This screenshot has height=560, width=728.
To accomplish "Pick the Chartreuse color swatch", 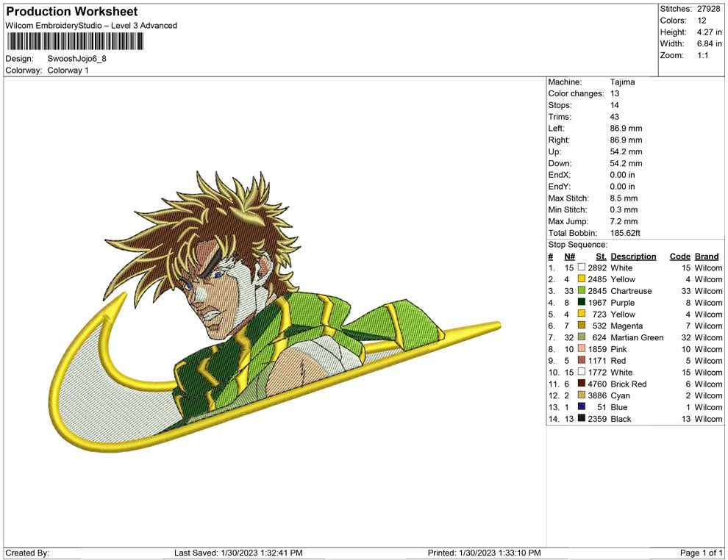I will click(581, 290).
